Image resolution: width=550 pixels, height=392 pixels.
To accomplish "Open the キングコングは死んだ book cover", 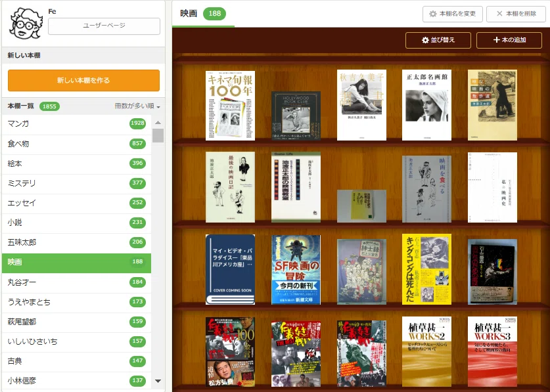I will point(426,269).
